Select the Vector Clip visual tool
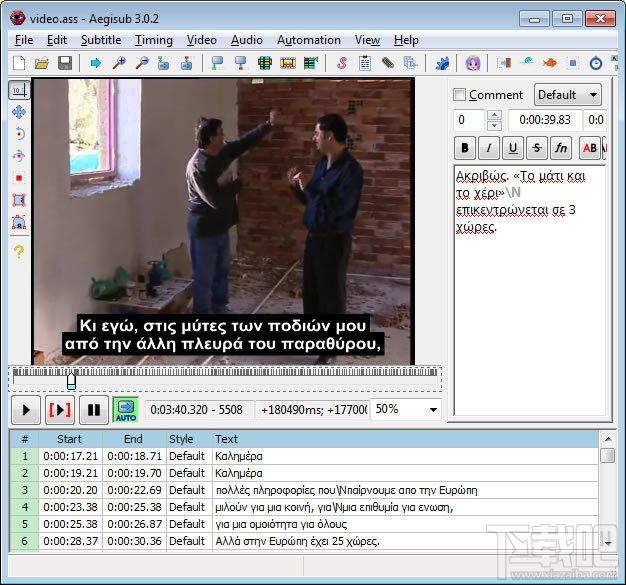626x585 pixels. [x=19, y=222]
